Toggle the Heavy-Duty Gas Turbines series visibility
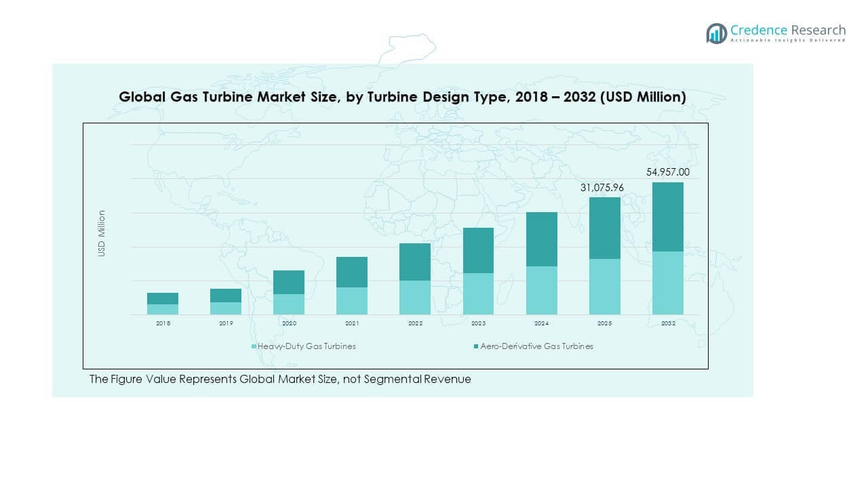Screen dimensions: 868x488 pyautogui.click(x=305, y=346)
